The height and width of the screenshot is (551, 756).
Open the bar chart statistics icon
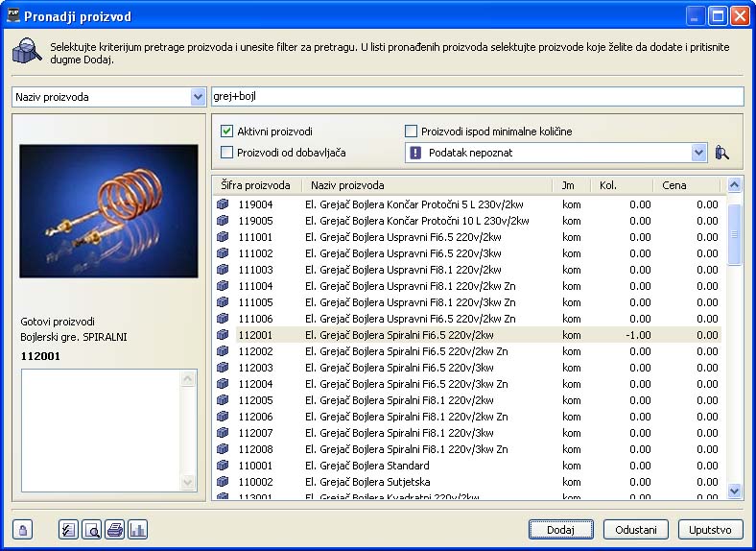pos(137,530)
